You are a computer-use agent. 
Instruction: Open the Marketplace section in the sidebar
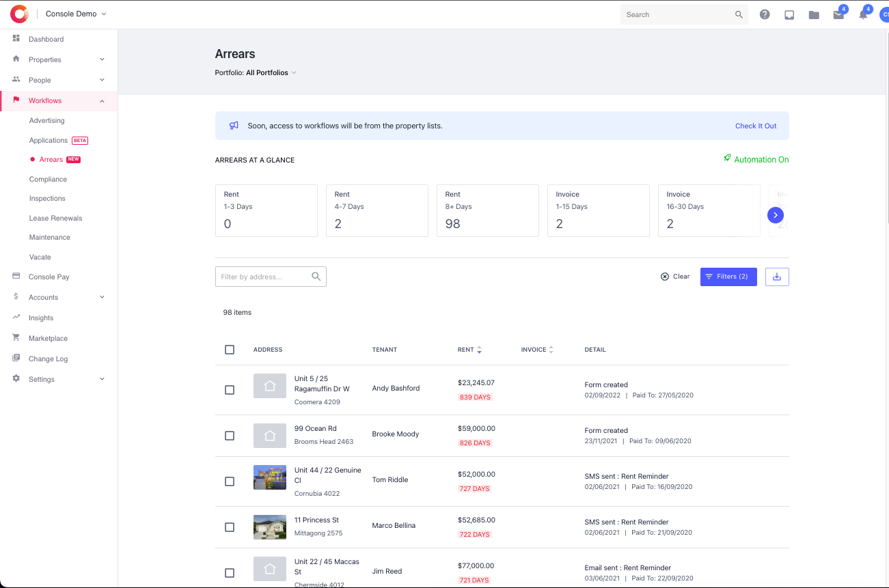click(47, 338)
